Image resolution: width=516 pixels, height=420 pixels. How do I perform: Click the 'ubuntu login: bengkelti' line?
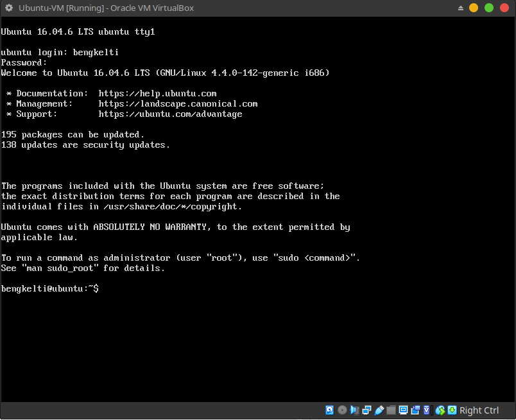coord(60,53)
